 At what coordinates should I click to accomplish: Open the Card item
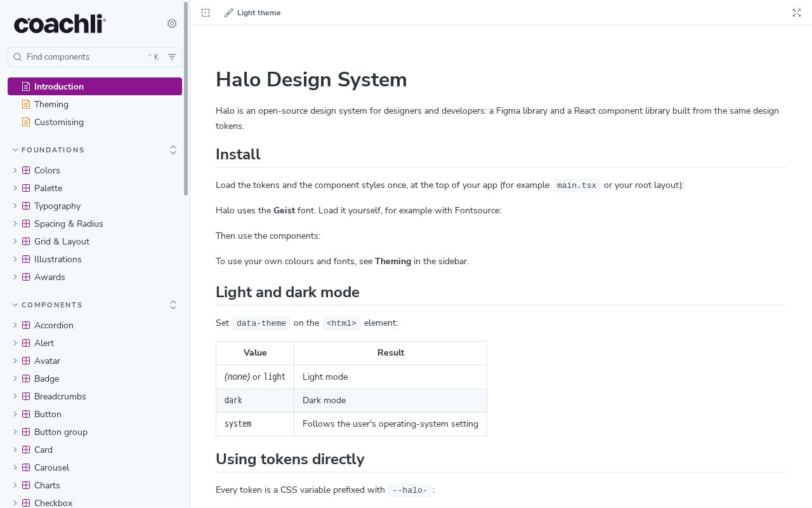(95, 450)
